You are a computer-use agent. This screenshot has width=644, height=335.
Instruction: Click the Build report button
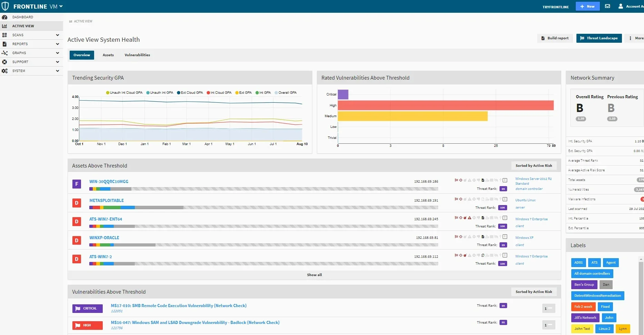[555, 38]
